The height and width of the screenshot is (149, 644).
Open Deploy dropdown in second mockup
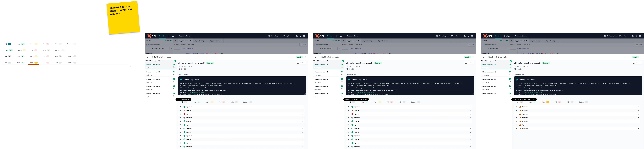point(340,36)
